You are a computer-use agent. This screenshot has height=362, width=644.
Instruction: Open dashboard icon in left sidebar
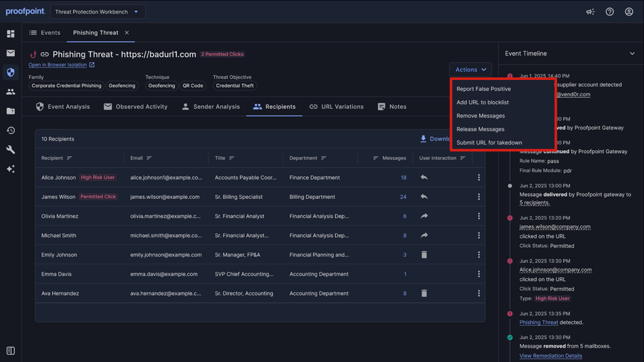[x=11, y=34]
